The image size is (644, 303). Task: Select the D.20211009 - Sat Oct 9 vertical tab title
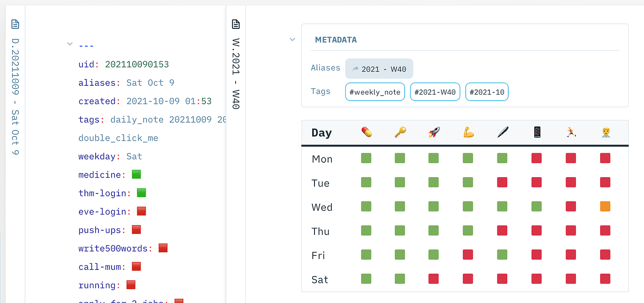15,96
